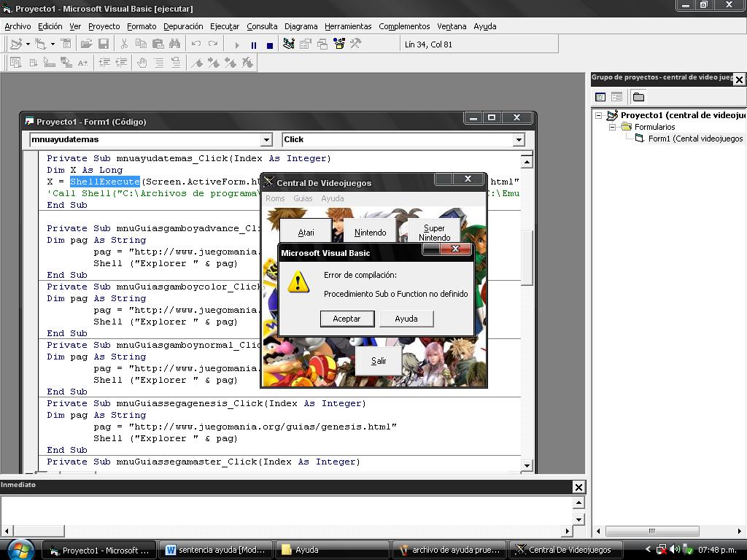Open the Add Project dropdown arrow

(x=28, y=44)
